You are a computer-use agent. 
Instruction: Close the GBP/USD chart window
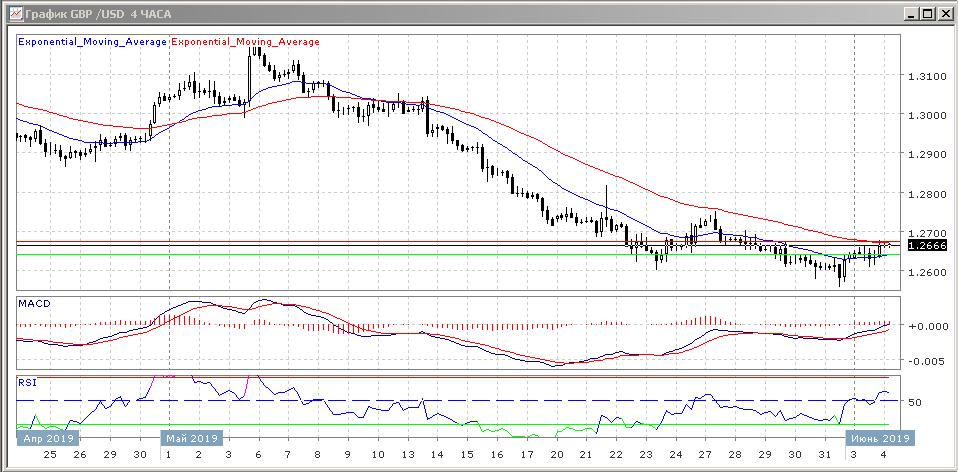[943, 13]
